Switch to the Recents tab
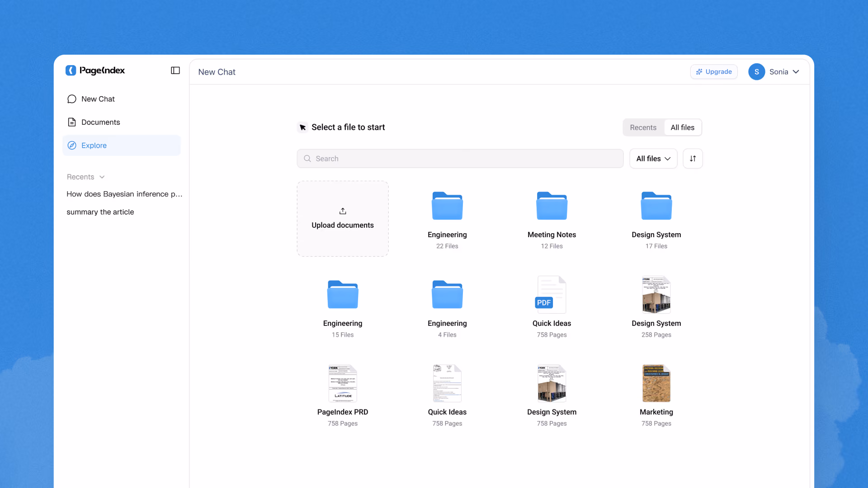 (643, 127)
